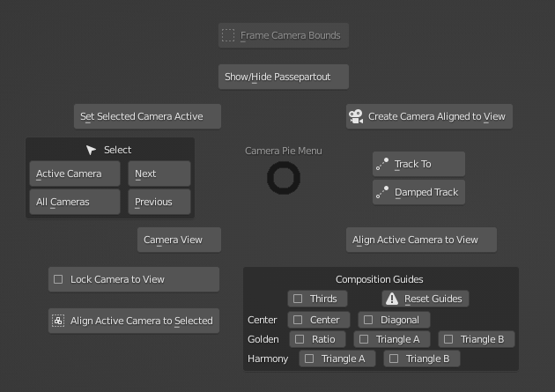The height and width of the screenshot is (392, 555).
Task: Click the All Cameras select button
Action: click(x=74, y=202)
